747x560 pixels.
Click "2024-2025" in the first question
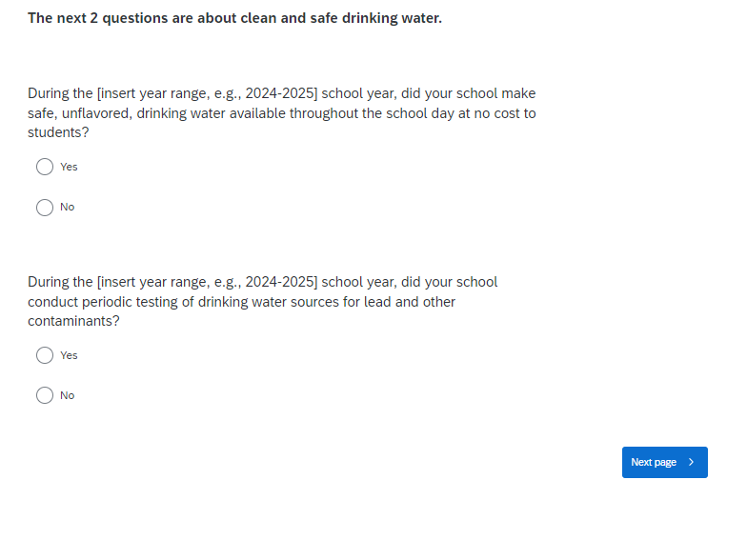pos(280,93)
